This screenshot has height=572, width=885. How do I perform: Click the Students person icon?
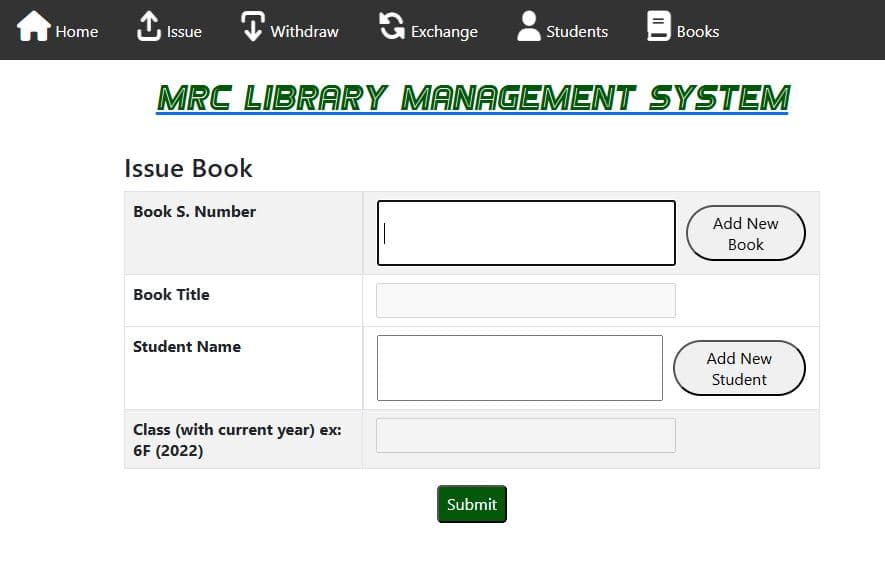(529, 26)
